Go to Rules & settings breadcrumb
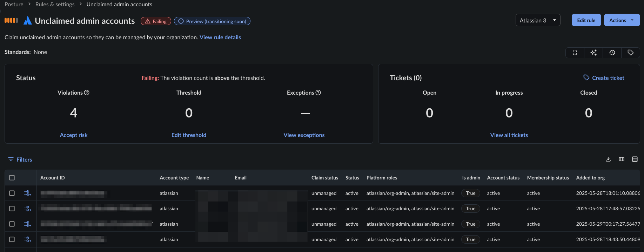This screenshot has width=644, height=252. tap(55, 4)
